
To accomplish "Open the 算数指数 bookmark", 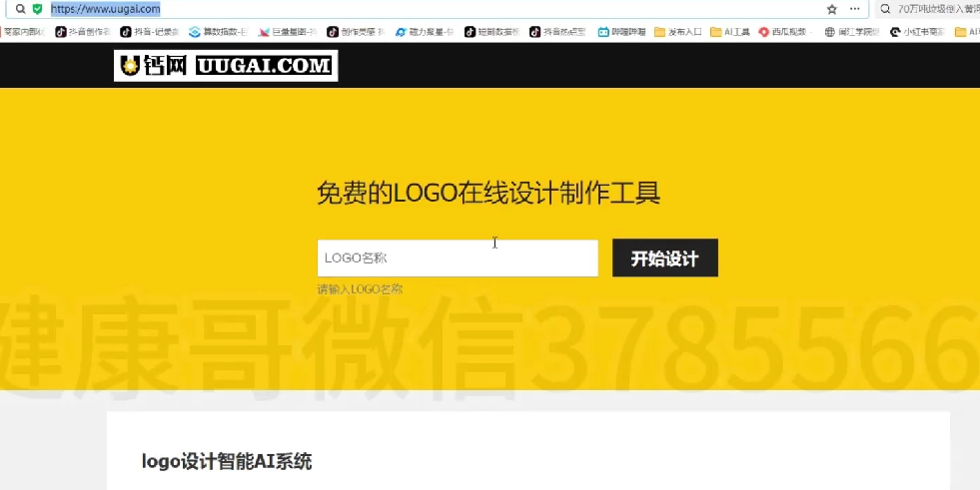I will point(218,32).
